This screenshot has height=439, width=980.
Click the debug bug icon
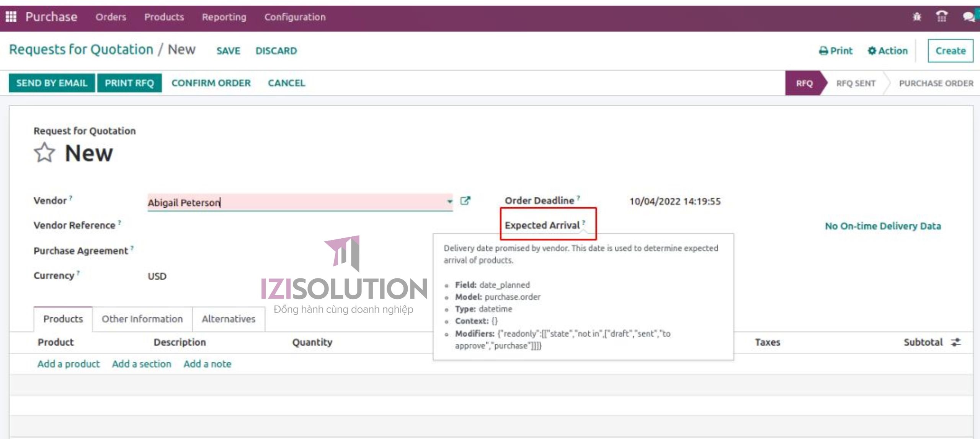coord(916,17)
